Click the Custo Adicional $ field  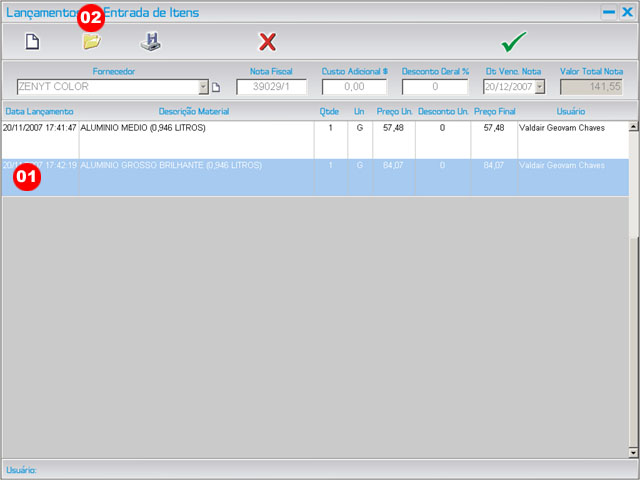pos(354,87)
